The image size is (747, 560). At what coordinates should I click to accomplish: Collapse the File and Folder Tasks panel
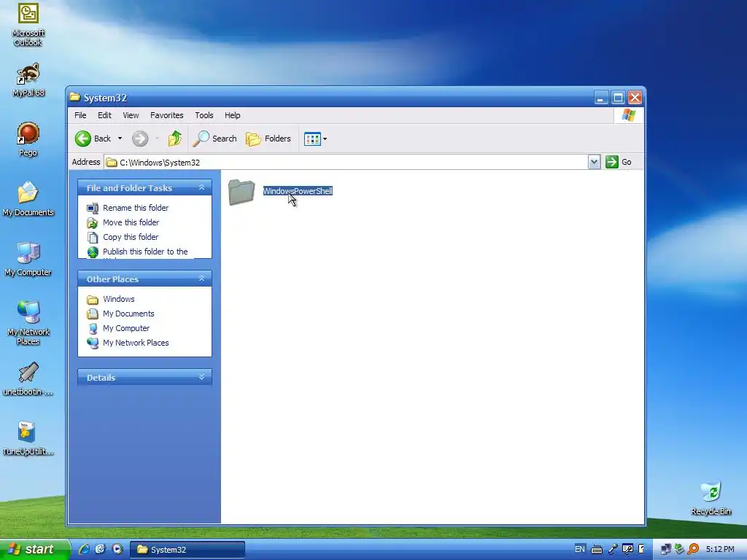coord(201,187)
